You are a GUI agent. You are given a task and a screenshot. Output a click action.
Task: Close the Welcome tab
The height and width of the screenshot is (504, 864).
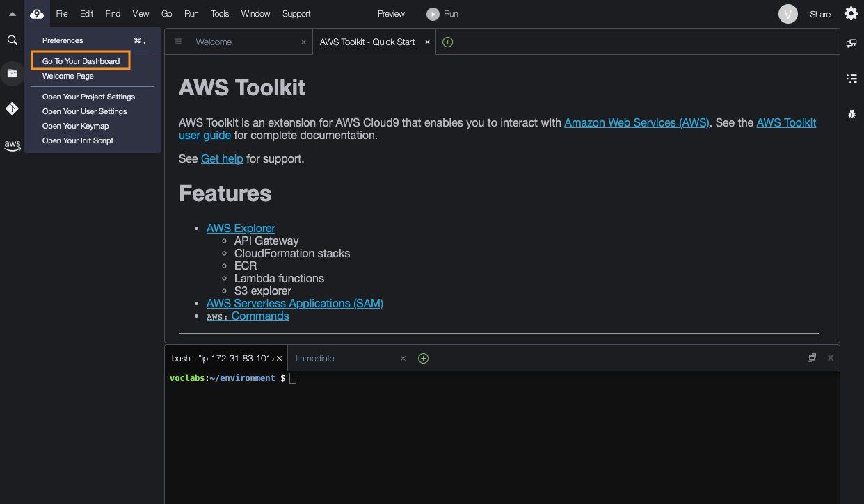point(303,42)
